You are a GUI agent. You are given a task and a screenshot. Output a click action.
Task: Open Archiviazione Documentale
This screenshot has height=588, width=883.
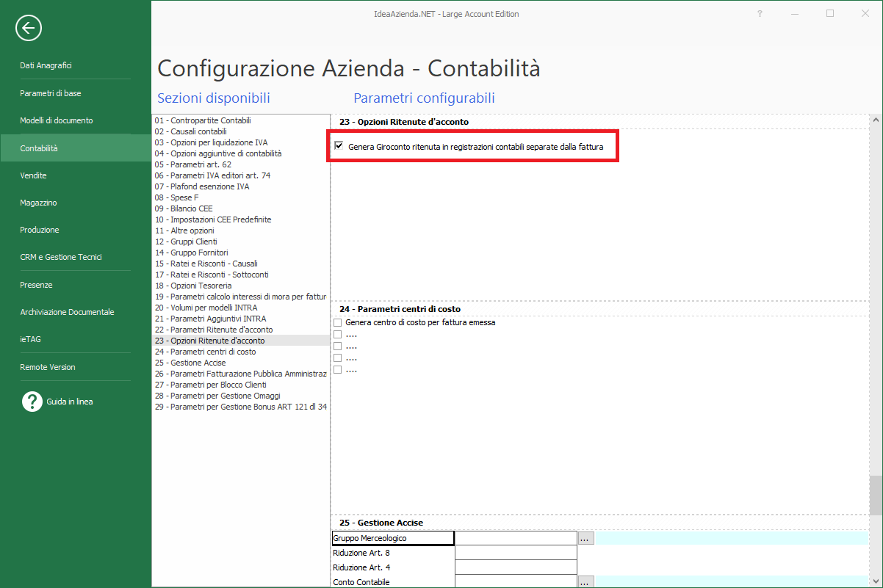pos(67,312)
